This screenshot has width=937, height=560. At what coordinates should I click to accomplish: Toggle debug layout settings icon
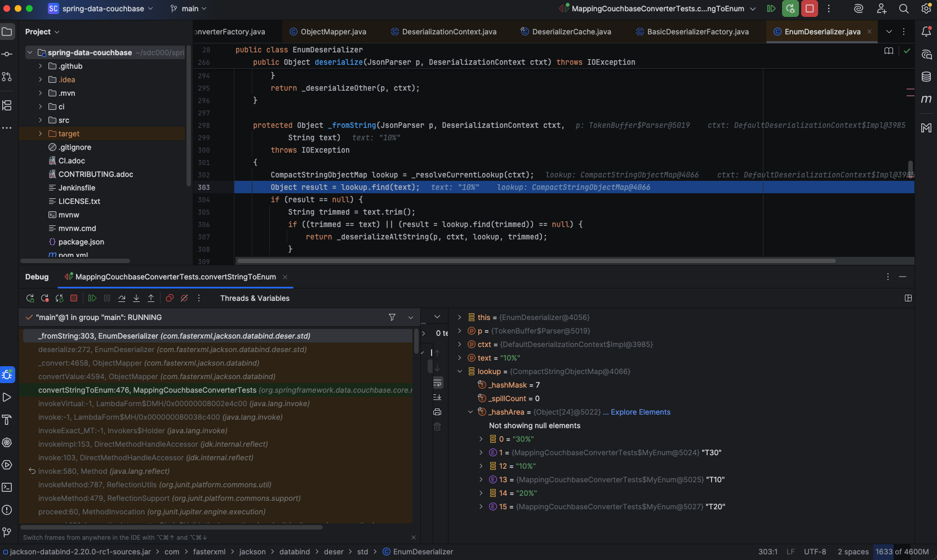point(908,298)
